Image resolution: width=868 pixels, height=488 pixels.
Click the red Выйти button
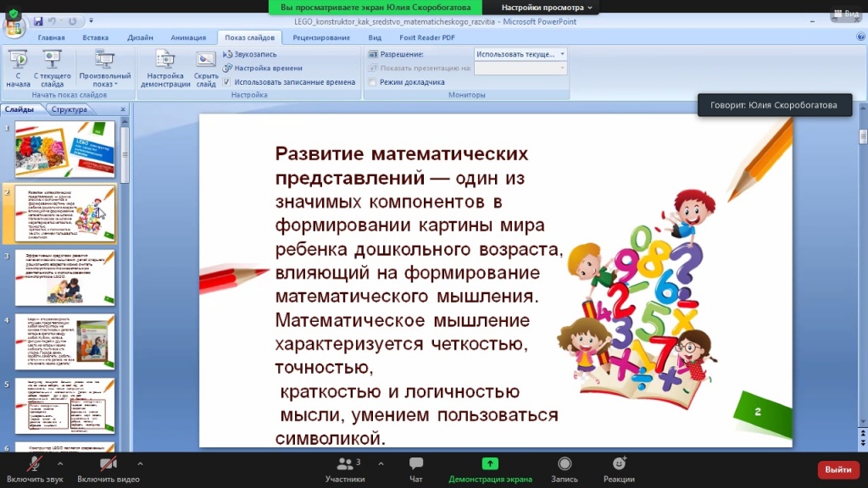[x=837, y=469]
